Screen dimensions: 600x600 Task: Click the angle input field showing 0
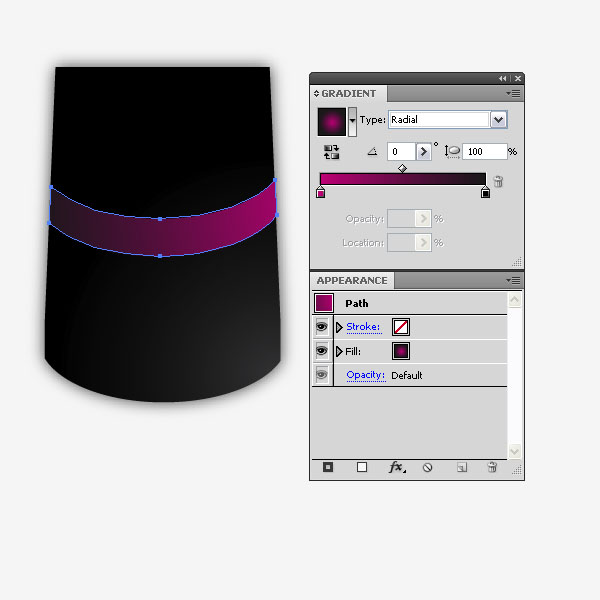coord(401,152)
